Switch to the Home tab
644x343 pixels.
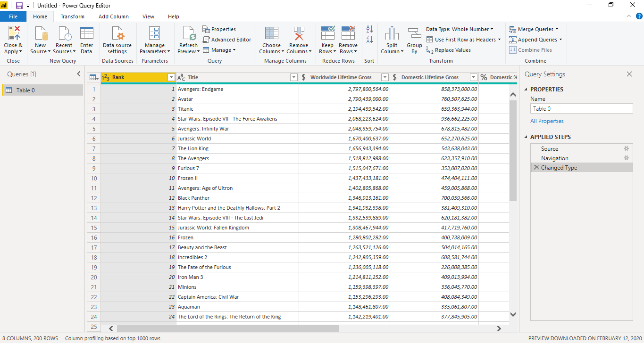click(40, 16)
